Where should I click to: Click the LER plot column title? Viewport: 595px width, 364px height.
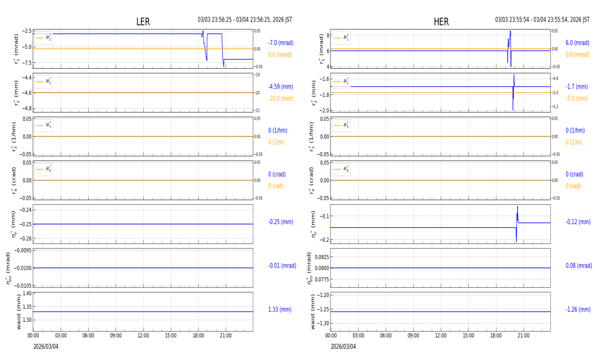(143, 22)
